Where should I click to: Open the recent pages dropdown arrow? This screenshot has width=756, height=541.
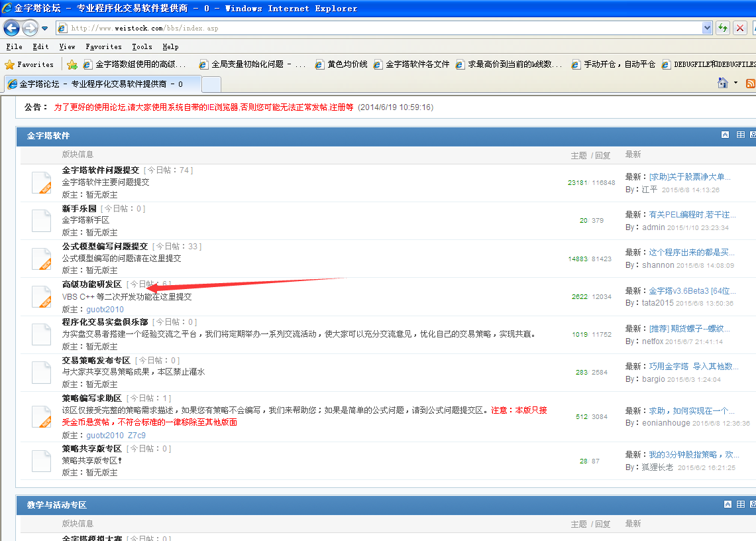coord(45,29)
